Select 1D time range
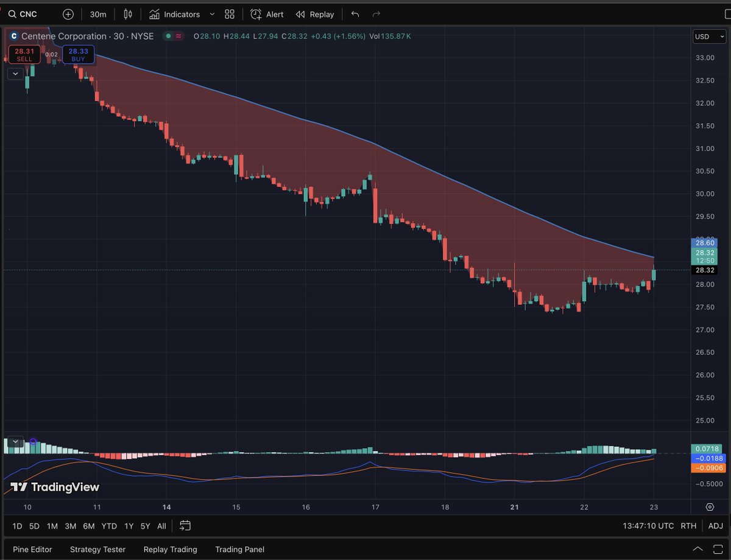 [17, 526]
